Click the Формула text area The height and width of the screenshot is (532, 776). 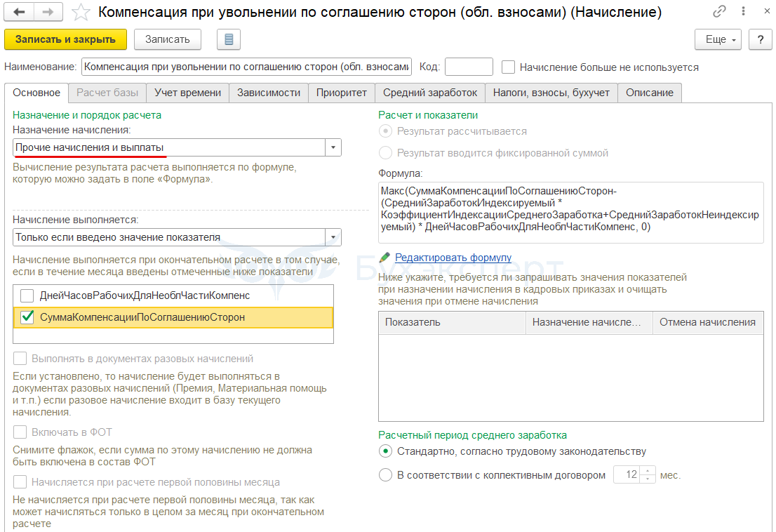click(x=570, y=212)
